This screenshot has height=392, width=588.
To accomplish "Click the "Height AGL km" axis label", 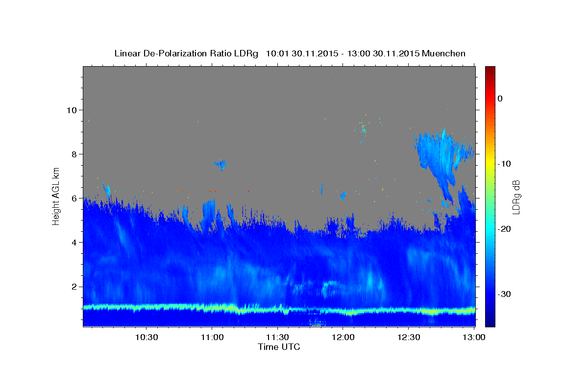I will (56, 196).
